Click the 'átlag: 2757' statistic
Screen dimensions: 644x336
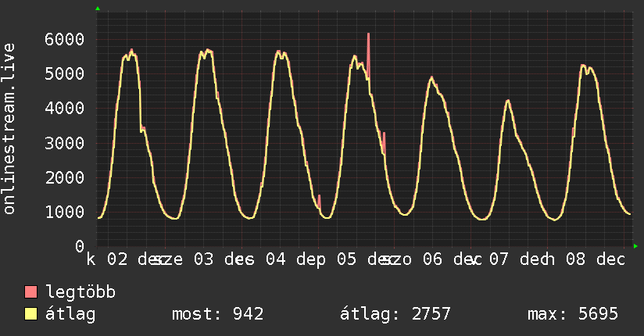[x=395, y=314]
